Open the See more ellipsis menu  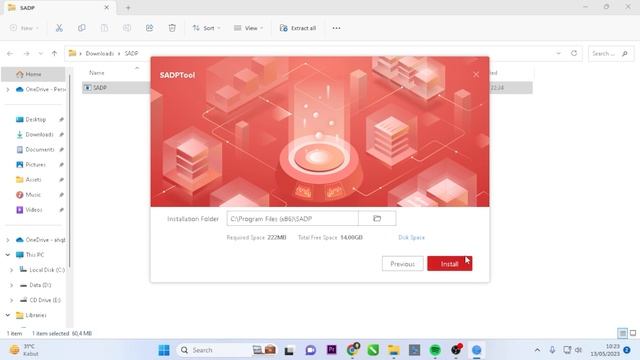tap(336, 28)
